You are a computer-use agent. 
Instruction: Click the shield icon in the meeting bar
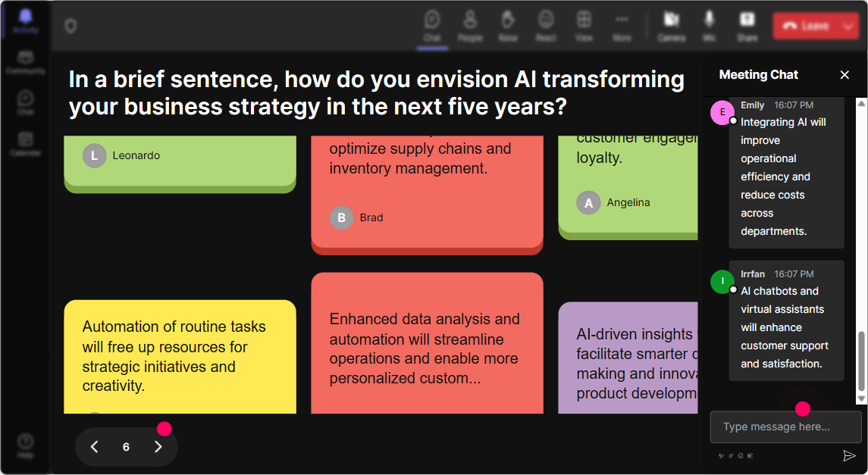[x=71, y=26]
